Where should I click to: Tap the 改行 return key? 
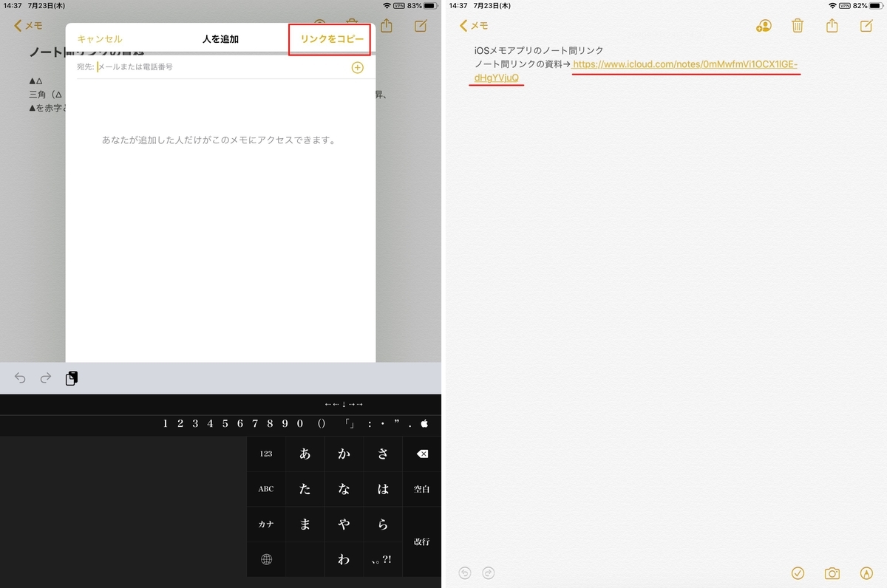coord(422,542)
